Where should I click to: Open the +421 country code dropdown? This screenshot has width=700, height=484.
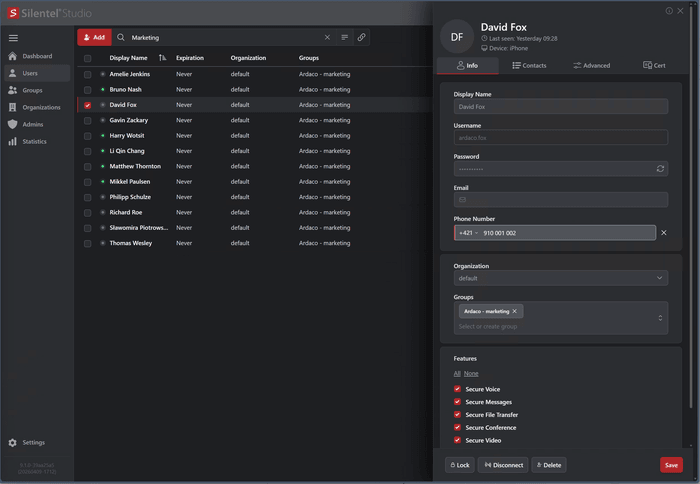click(x=468, y=233)
